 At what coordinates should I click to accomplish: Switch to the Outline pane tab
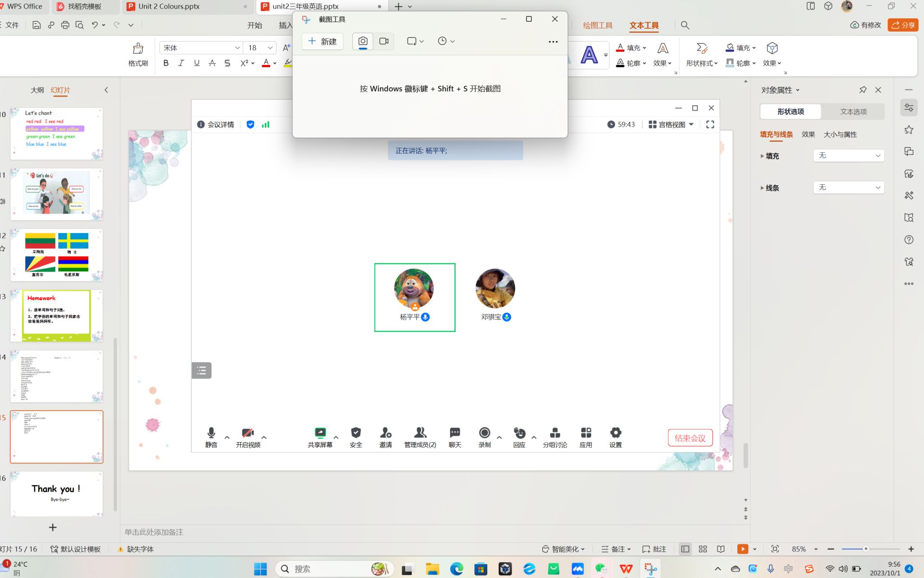[x=37, y=90]
